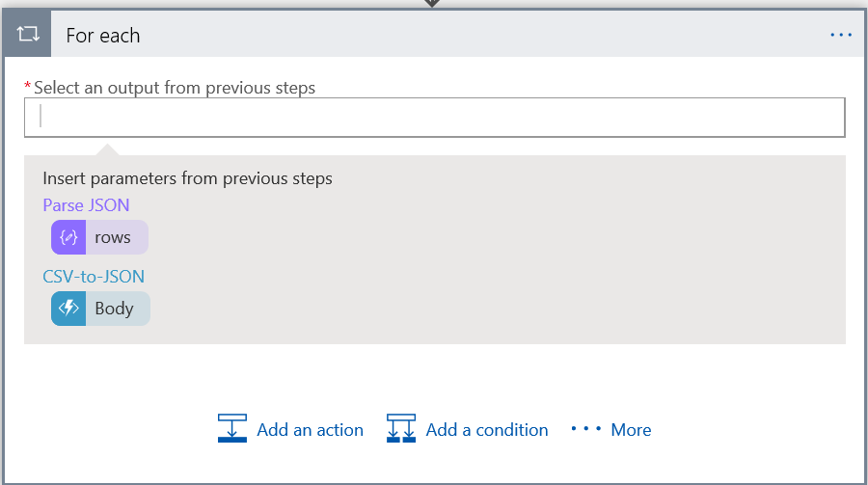868x485 pixels.
Task: Insert the Body parameter token
Action: click(115, 309)
